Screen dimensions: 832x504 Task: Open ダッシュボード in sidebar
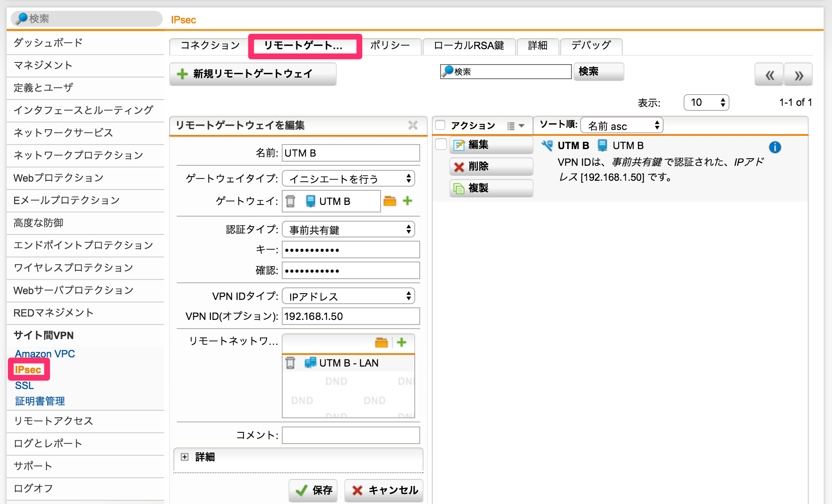pos(85,43)
